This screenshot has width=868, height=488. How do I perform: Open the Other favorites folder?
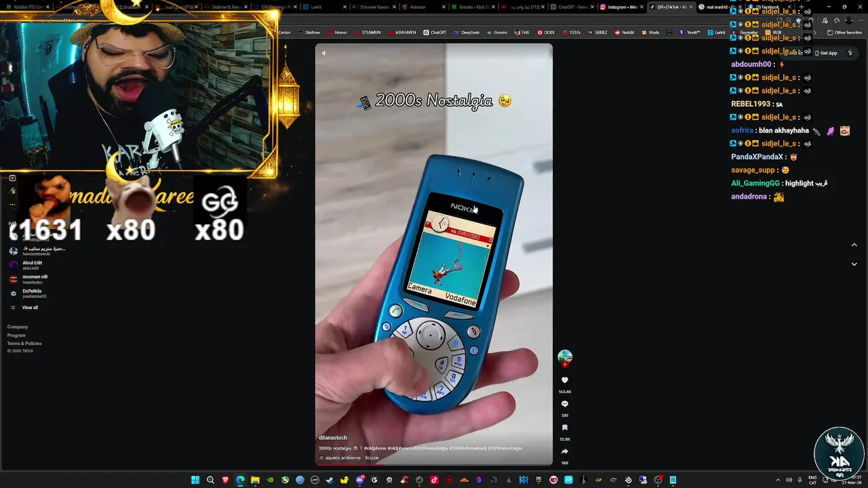tap(844, 33)
